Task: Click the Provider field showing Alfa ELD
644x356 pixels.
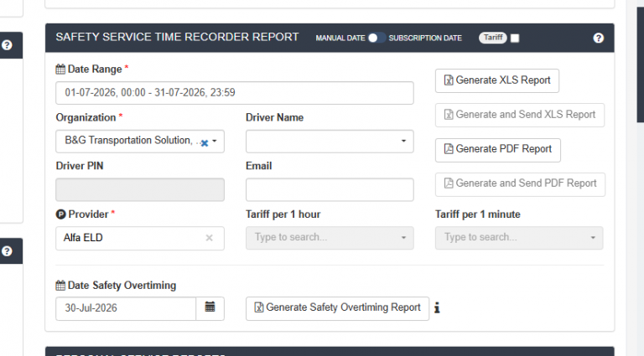Action: pyautogui.click(x=140, y=238)
